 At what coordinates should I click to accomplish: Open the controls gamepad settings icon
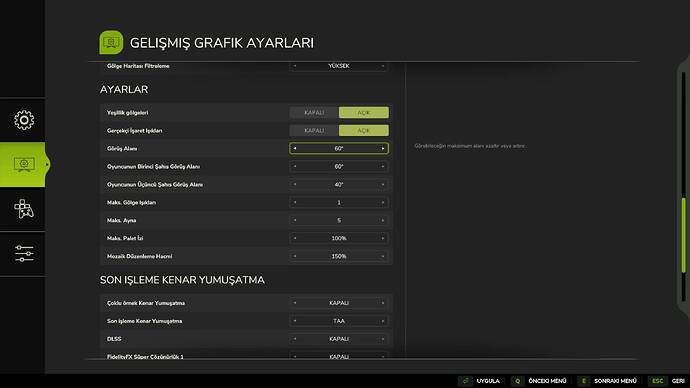24,209
